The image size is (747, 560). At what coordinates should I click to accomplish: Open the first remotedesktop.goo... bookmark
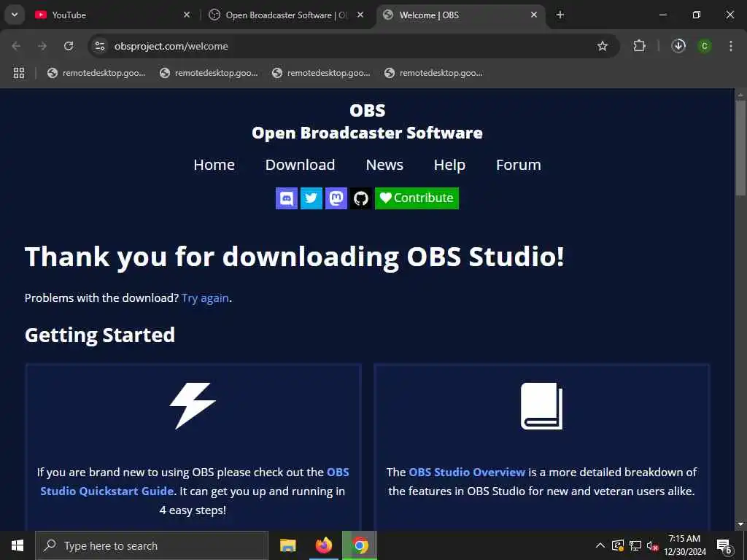point(97,73)
